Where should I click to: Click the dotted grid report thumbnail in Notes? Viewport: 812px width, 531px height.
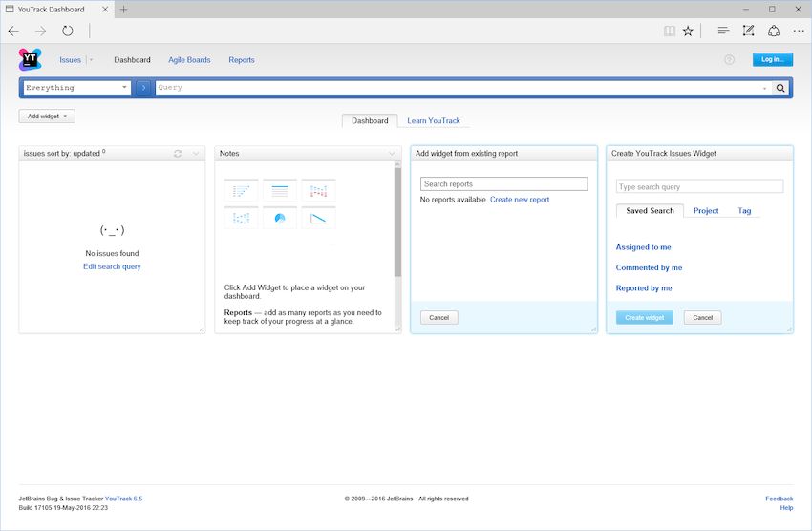click(x=242, y=218)
